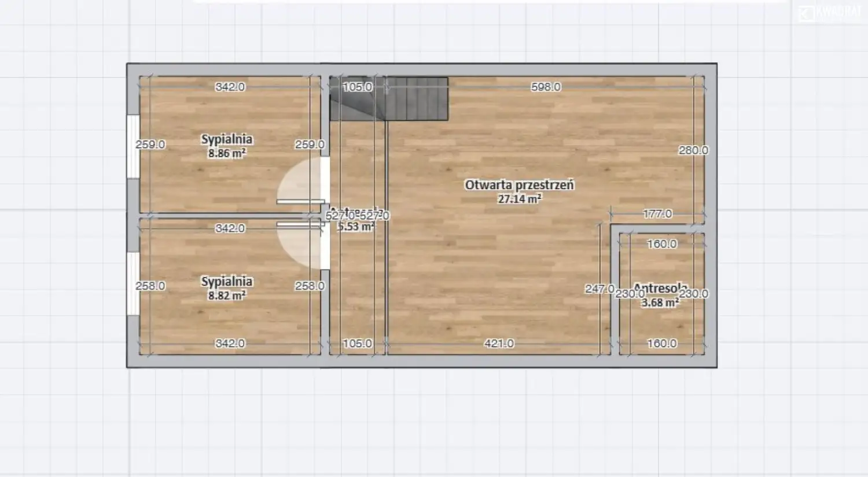This screenshot has width=868, height=477.
Task: Select the lower bedroom window
Action: pyautogui.click(x=133, y=283)
